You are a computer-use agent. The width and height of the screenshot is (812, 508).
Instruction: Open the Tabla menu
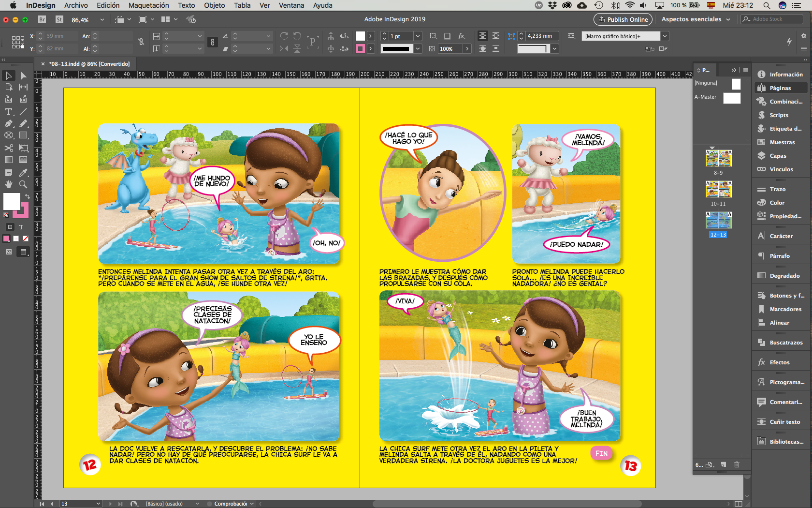coord(242,5)
